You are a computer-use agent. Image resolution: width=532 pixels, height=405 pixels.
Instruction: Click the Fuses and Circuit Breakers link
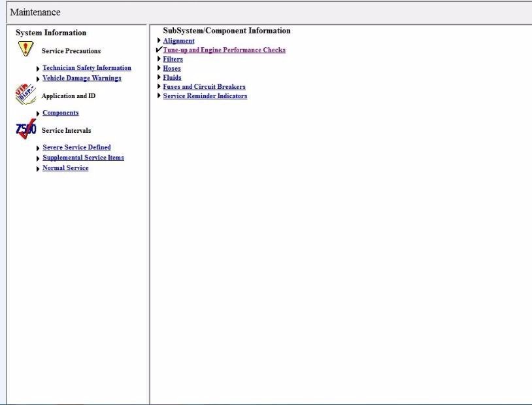(x=204, y=87)
